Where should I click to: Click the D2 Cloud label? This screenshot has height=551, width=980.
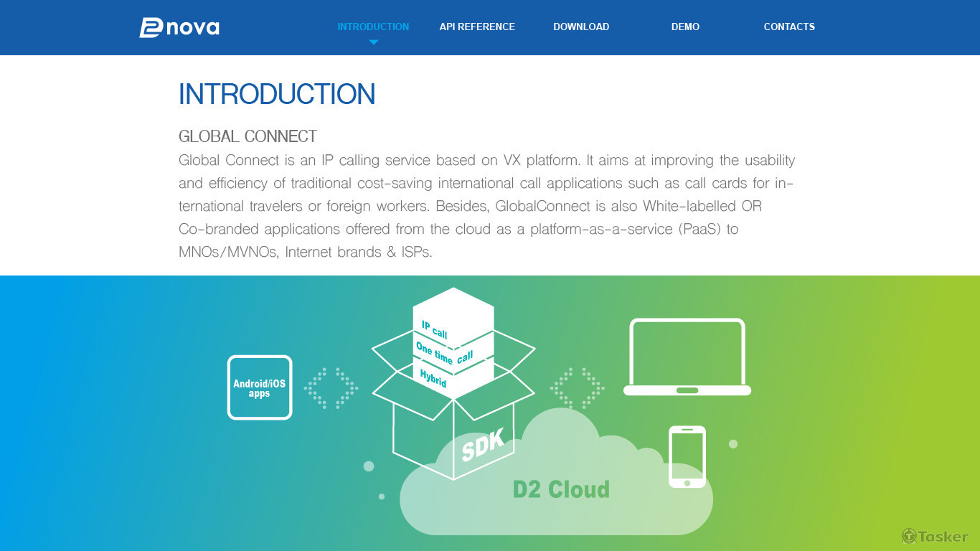tap(561, 489)
